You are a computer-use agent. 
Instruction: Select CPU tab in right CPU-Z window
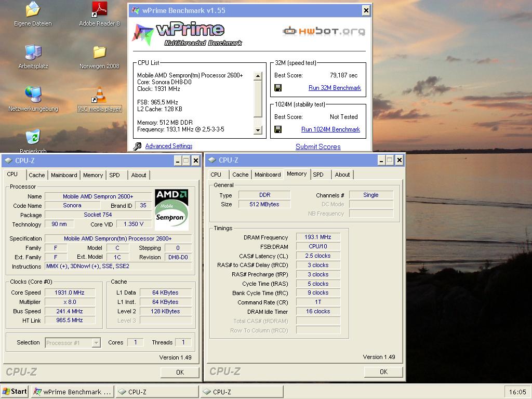coord(216,175)
